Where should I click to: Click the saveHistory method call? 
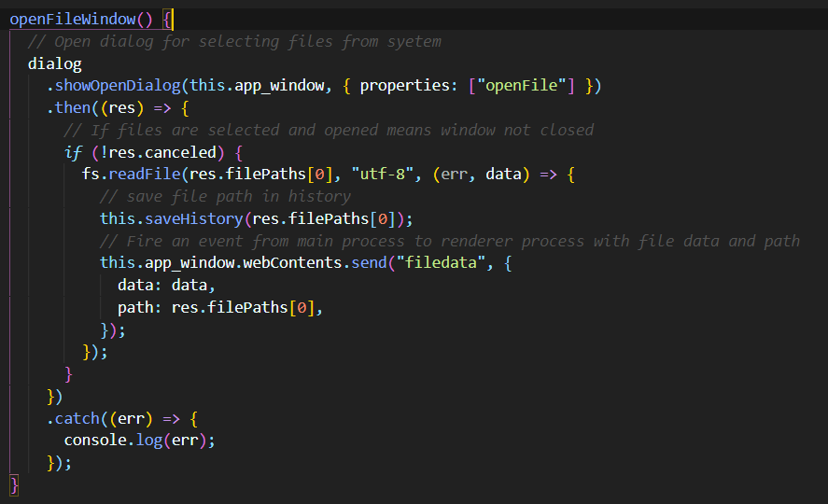[x=194, y=218]
